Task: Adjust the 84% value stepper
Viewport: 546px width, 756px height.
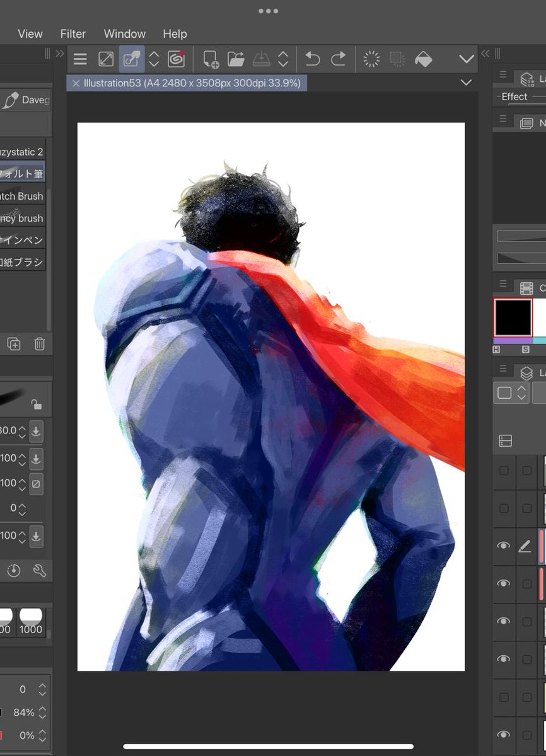Action: click(x=42, y=713)
